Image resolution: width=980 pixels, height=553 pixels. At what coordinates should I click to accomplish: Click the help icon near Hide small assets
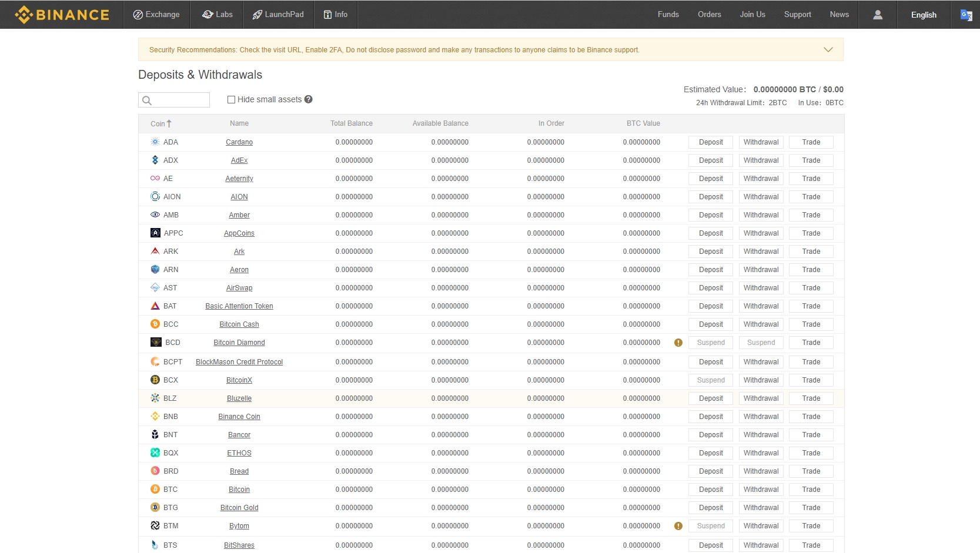308,99
